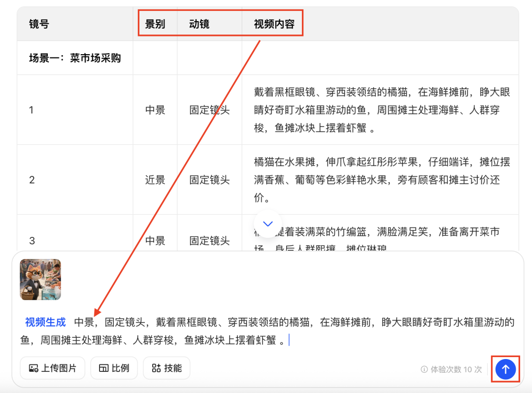This screenshot has width=532, height=393.
Task: Click the 技能 button
Action: 166,368
